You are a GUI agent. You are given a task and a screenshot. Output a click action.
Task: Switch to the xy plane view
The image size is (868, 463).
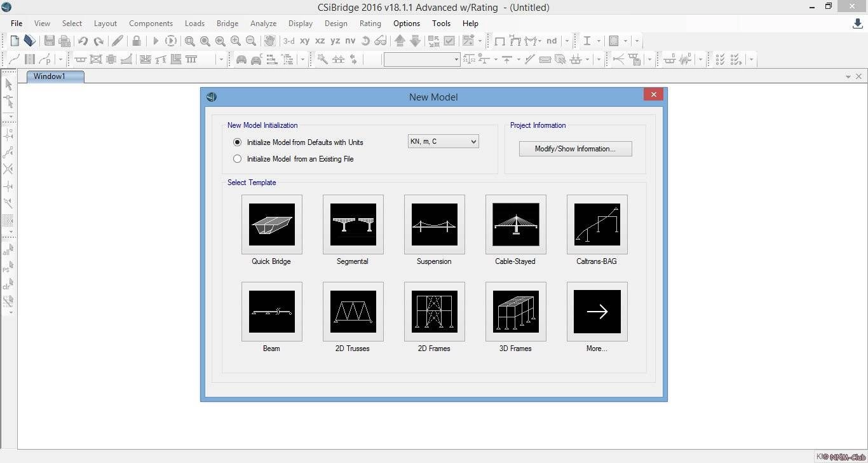coord(304,41)
